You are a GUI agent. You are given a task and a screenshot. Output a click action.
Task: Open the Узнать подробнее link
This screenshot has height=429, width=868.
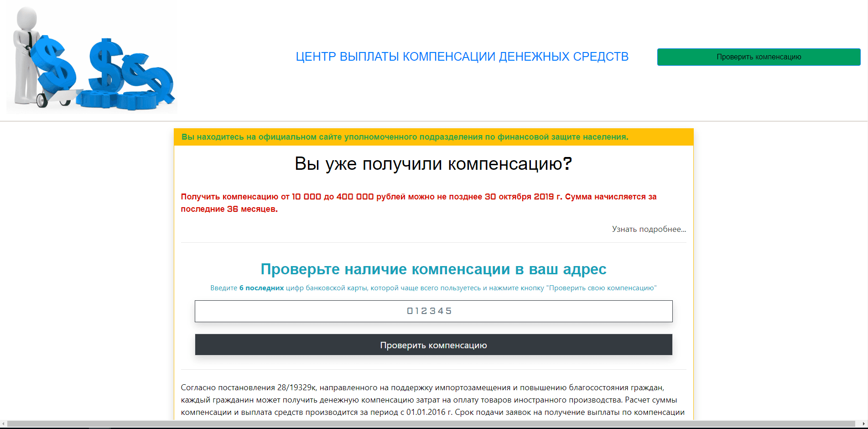648,229
